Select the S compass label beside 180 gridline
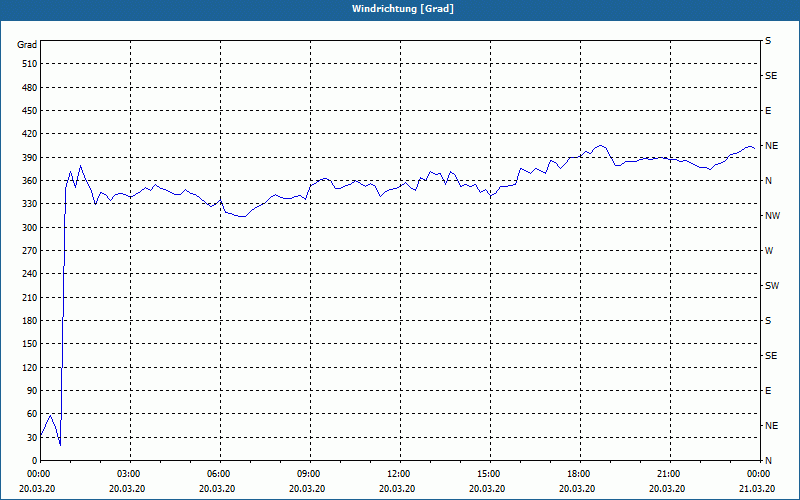The image size is (800, 500). [x=768, y=321]
